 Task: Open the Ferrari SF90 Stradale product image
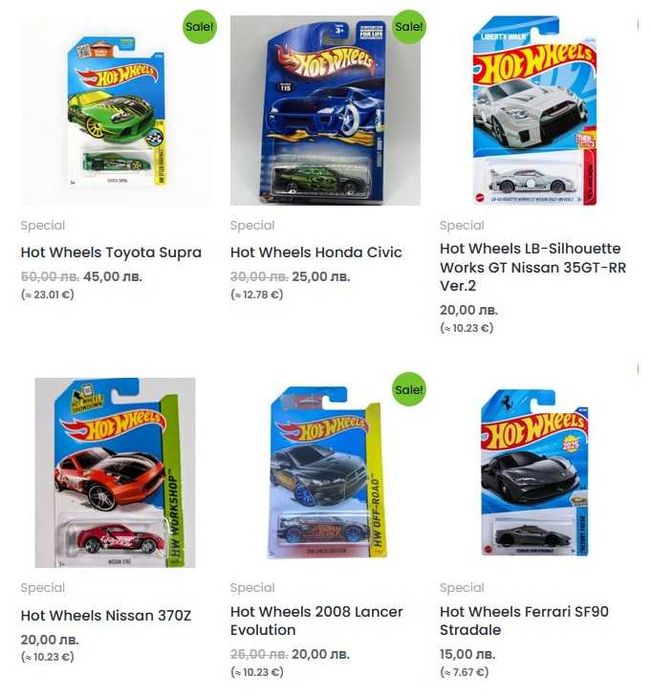tap(535, 473)
